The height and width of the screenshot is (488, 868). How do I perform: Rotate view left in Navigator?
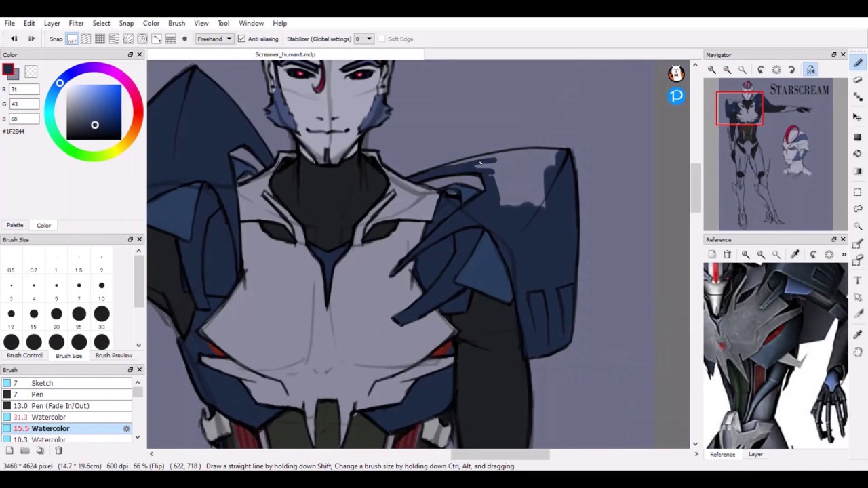tap(761, 70)
